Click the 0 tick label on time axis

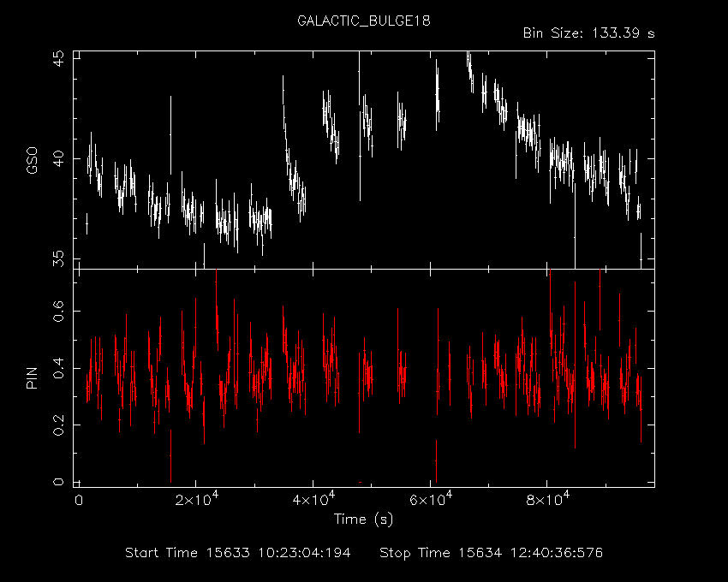[79, 500]
